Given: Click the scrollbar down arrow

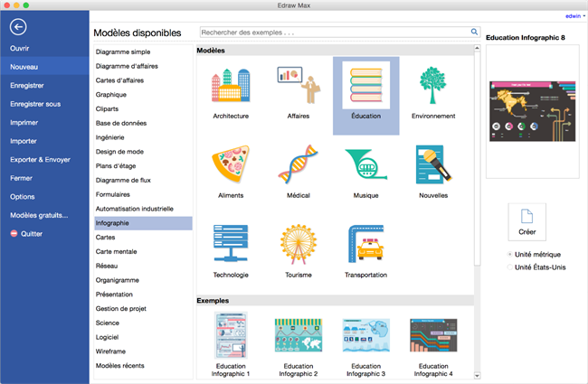Looking at the screenshot, I should (477, 375).
